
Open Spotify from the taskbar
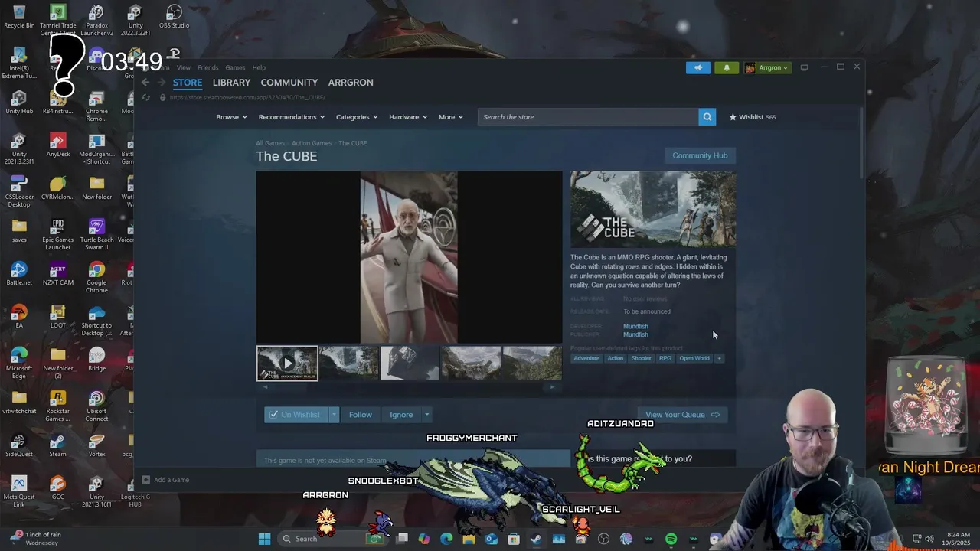tap(671, 539)
